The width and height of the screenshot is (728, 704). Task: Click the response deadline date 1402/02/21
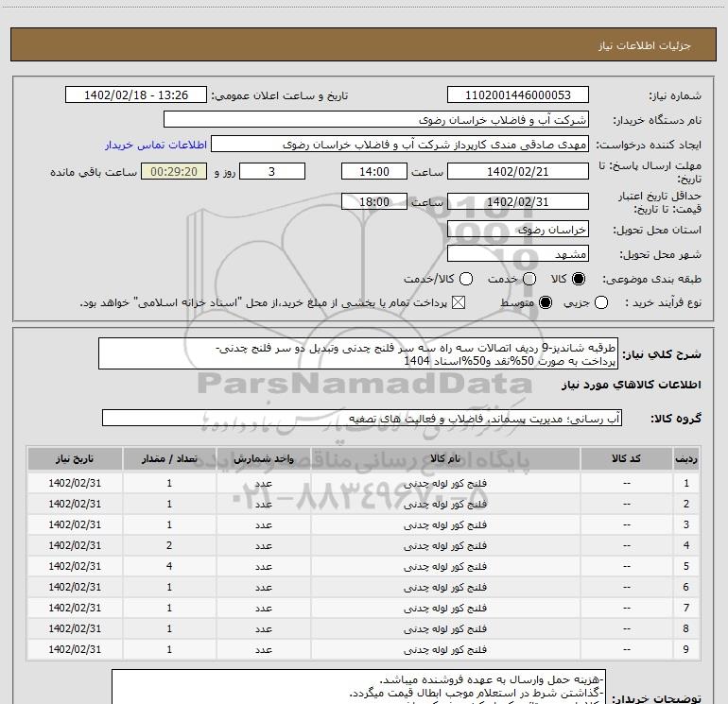point(518,171)
